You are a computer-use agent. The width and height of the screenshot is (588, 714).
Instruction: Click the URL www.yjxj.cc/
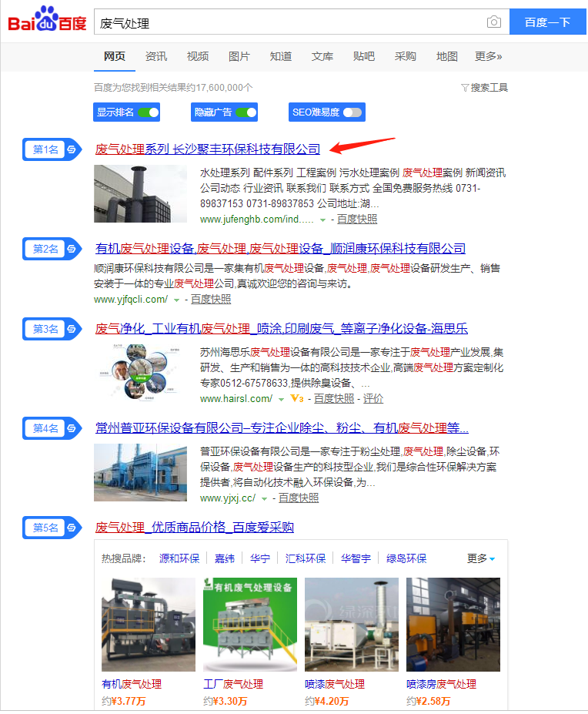coord(228,498)
